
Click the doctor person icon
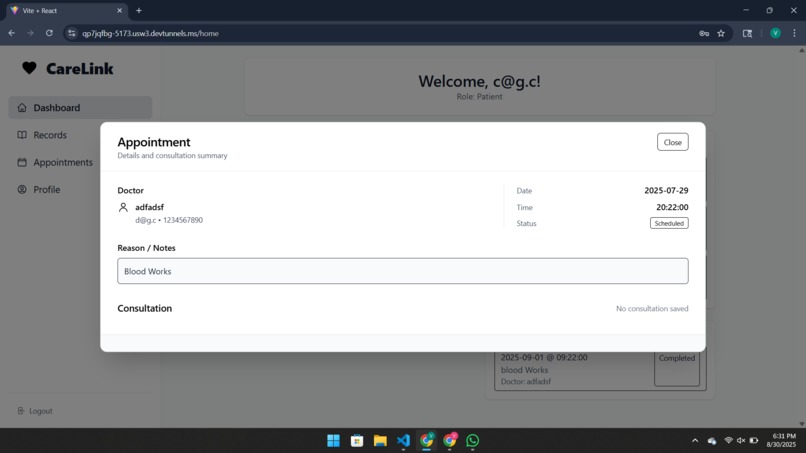point(123,207)
